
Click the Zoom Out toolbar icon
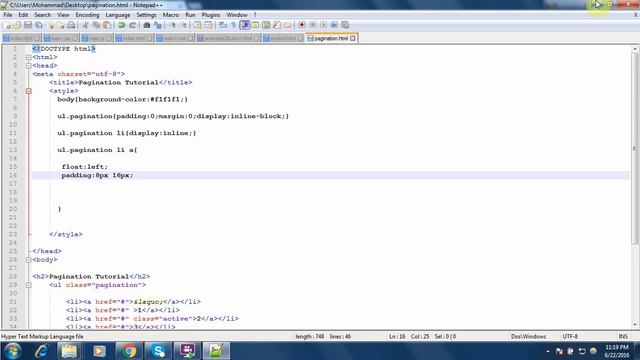coord(184,25)
